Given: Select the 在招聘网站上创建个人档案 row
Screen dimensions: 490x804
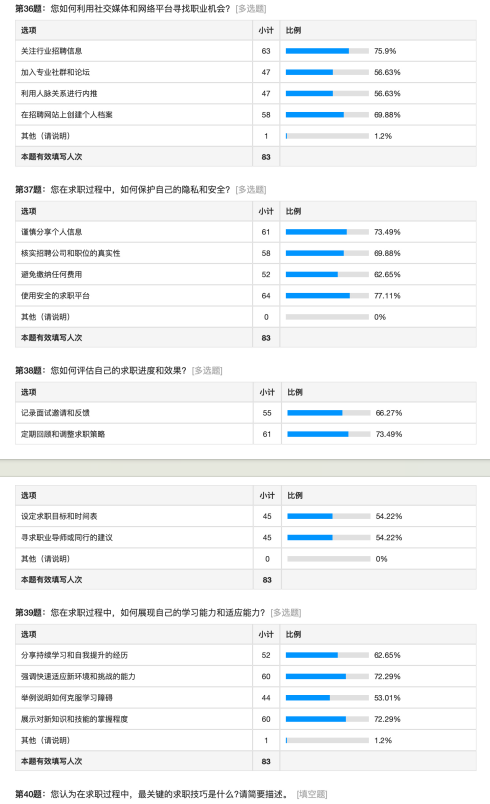Looking at the screenshot, I should [246, 115].
